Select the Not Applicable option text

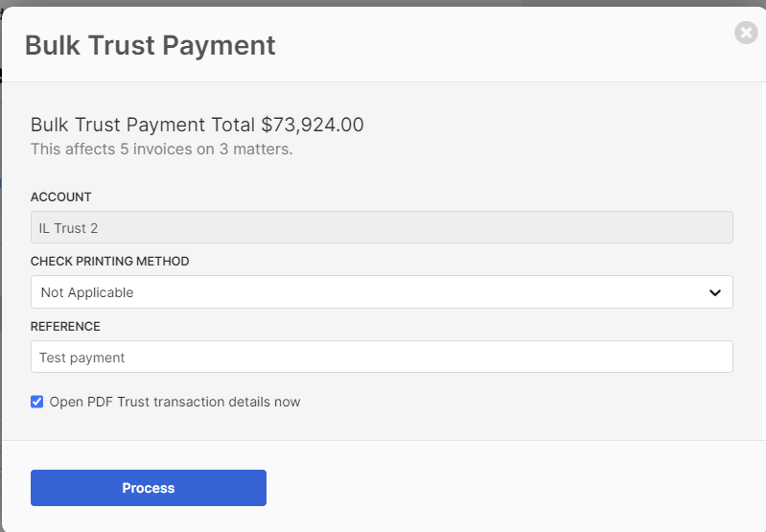coord(87,292)
